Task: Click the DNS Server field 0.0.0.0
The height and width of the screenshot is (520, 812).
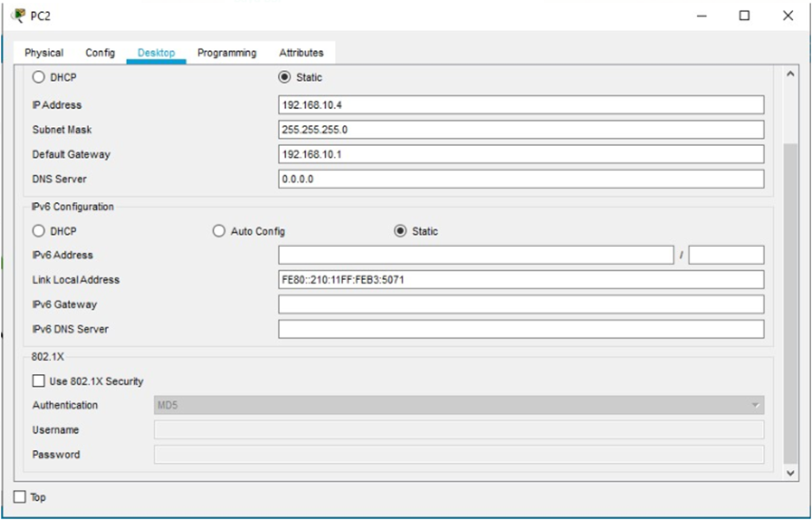Action: click(521, 179)
